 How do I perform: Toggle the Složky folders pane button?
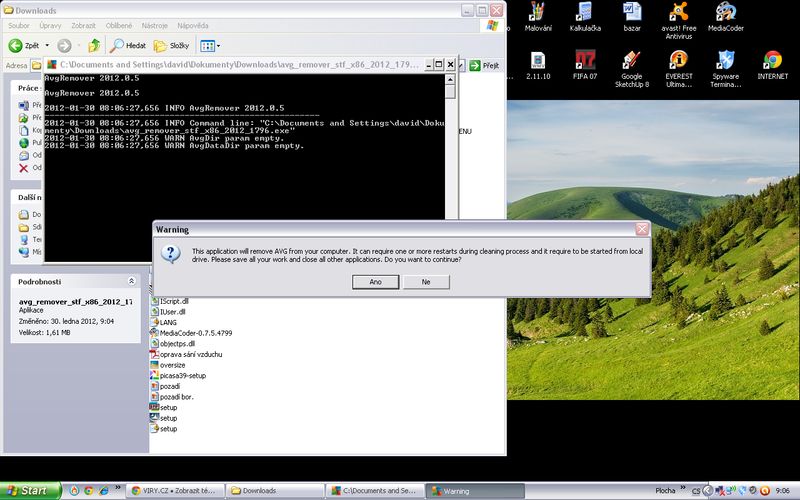tap(172, 45)
